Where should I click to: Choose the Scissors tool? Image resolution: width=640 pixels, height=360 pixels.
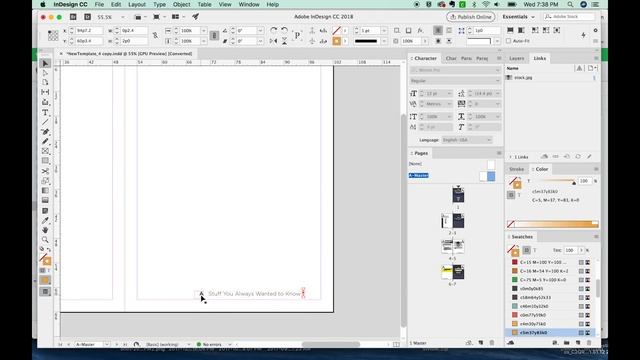coord(45,171)
